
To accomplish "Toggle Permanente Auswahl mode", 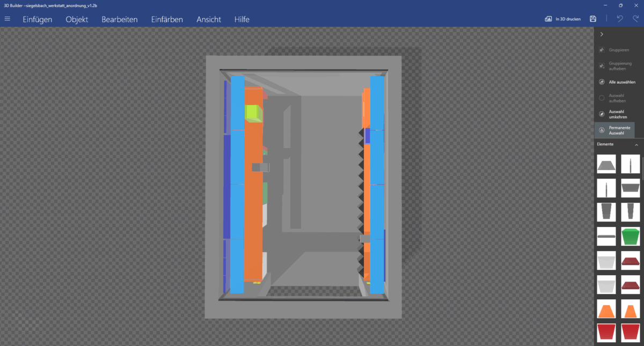I will (614, 130).
